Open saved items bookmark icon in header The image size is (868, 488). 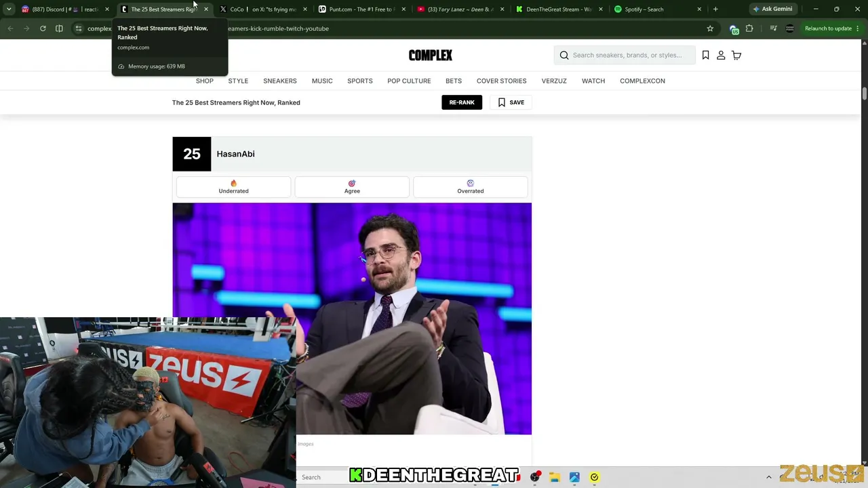(706, 55)
